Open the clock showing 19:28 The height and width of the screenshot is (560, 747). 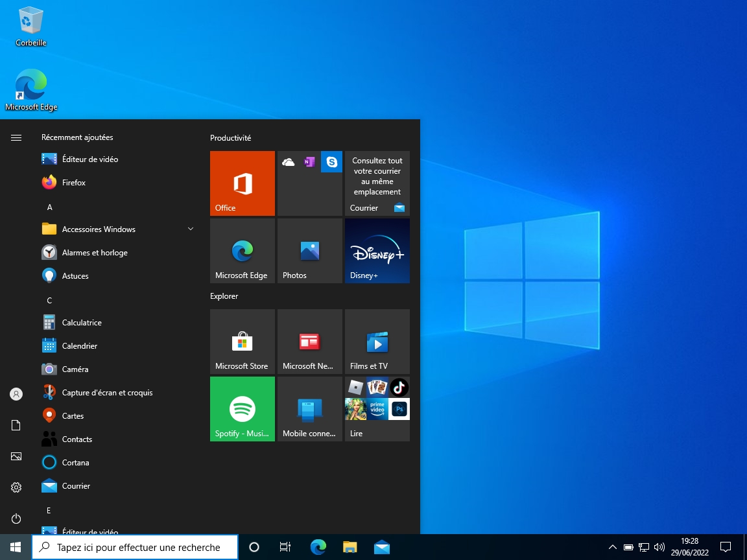pos(690,547)
